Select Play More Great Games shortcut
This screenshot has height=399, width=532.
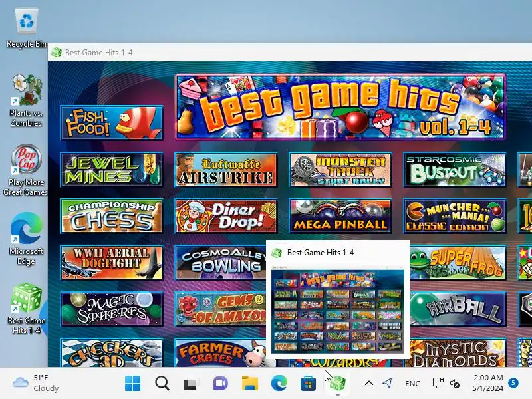pos(26,170)
